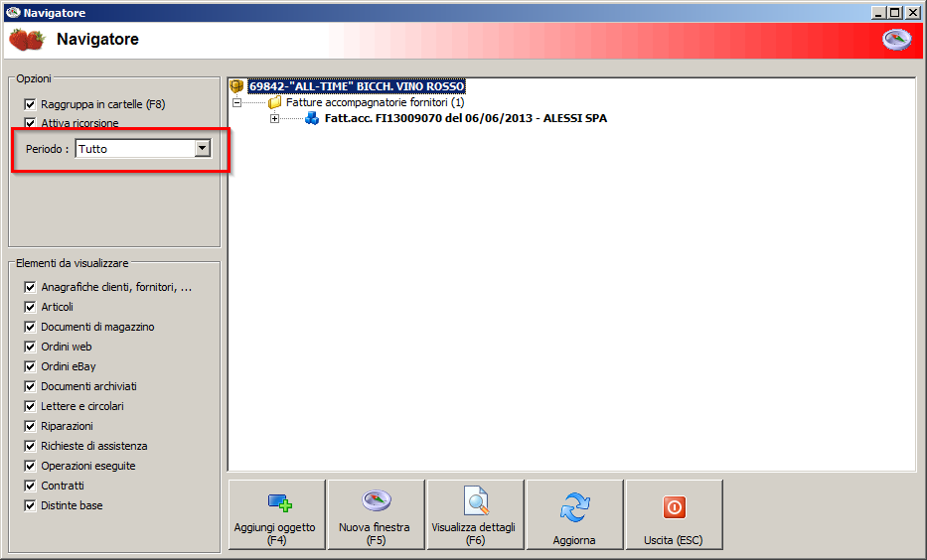Collapse the Fatture accompagnatorie fornitori folder
The image size is (927, 560).
[237, 103]
